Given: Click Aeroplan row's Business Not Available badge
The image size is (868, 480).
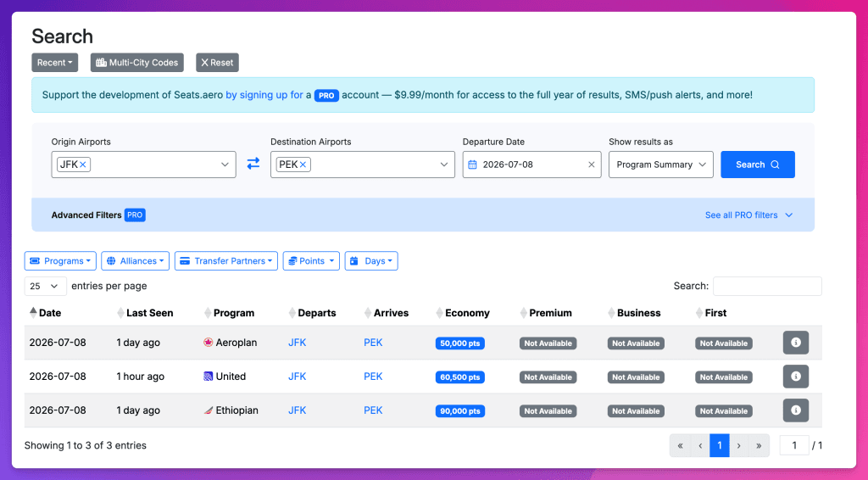Looking at the screenshot, I should [636, 343].
